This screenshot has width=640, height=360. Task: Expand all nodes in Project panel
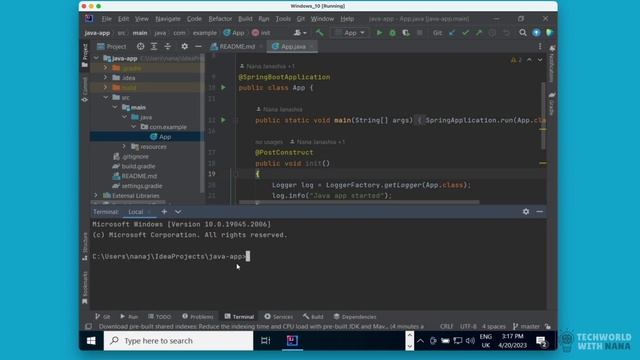pos(154,47)
